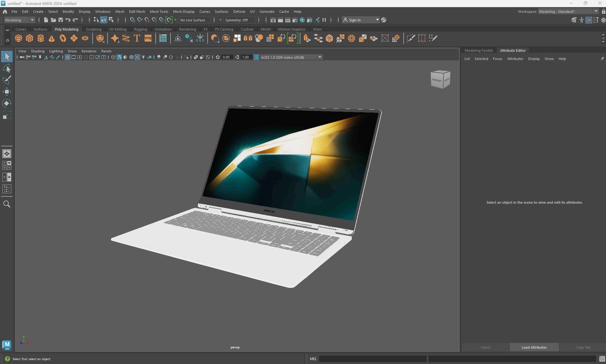Switch to the Modeling Toolkit tab
The height and width of the screenshot is (364, 606).
click(x=479, y=51)
